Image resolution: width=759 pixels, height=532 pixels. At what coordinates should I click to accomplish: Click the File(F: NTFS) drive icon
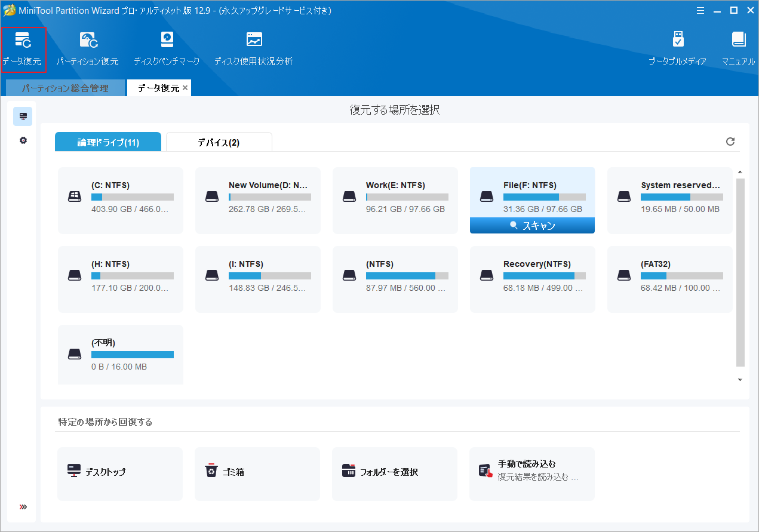487,196
